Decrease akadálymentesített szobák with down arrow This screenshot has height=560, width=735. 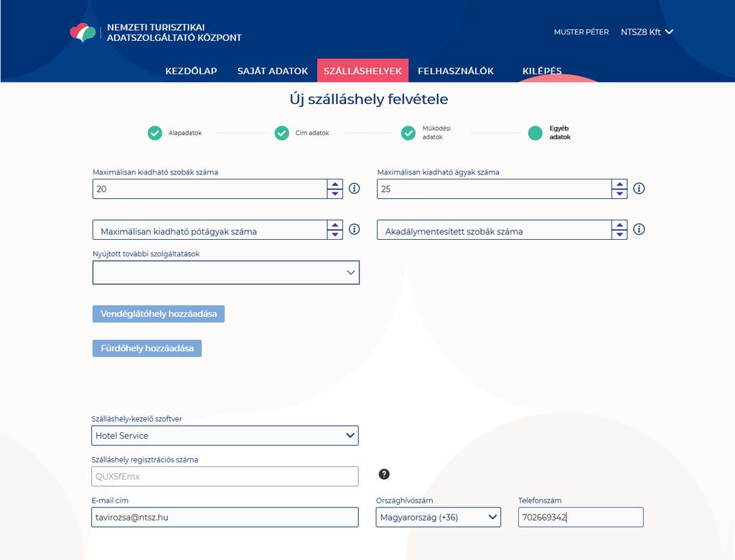click(x=619, y=234)
